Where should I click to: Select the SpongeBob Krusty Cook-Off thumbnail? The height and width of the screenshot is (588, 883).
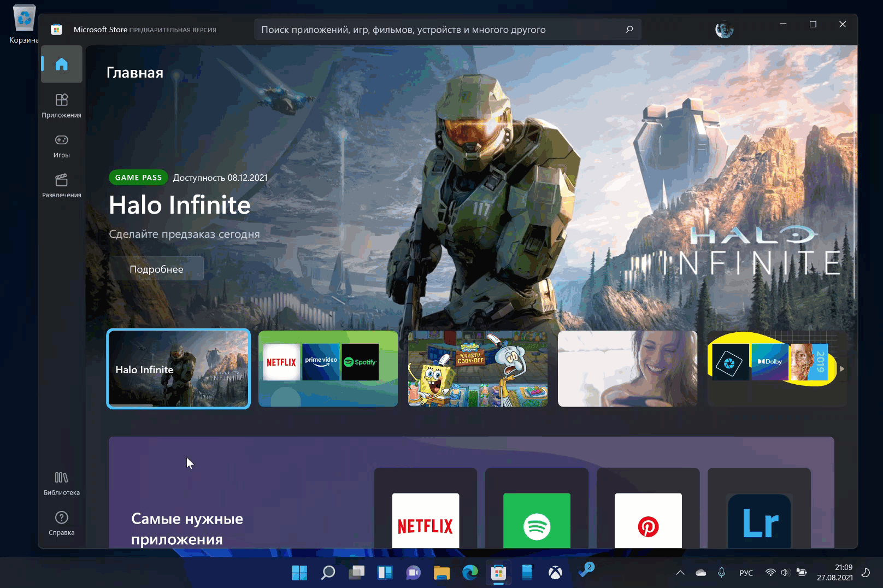(478, 369)
